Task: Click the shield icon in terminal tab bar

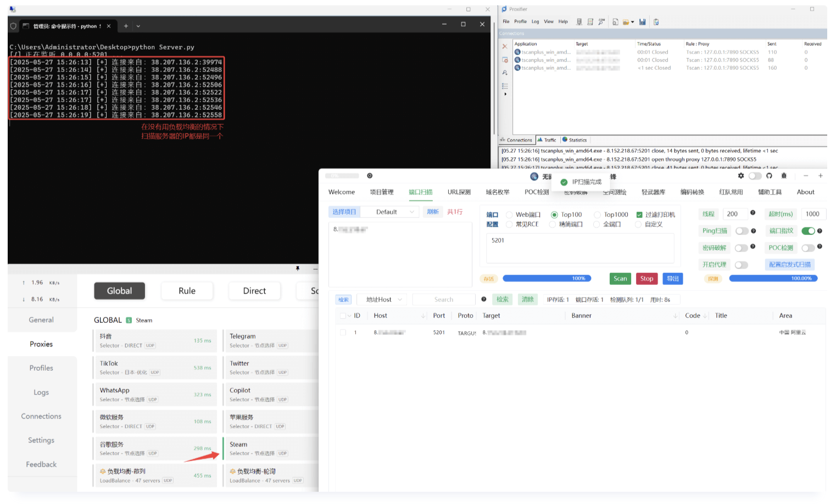Action: pos(14,26)
